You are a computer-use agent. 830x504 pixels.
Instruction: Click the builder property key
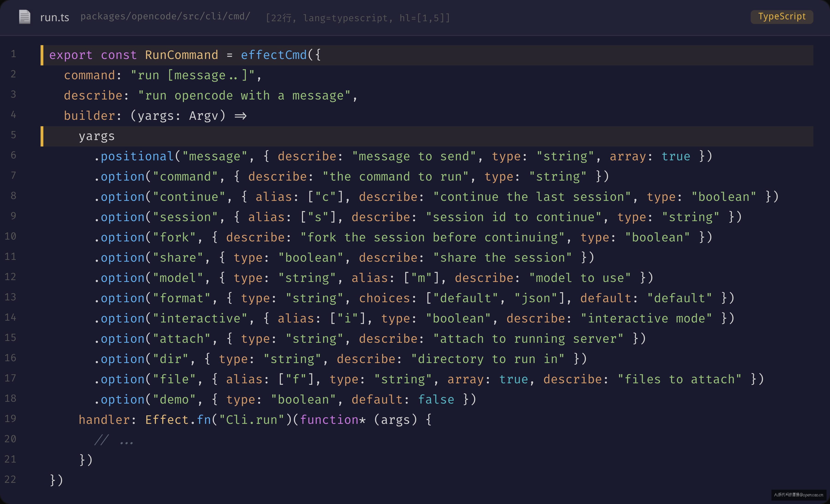(x=89, y=116)
